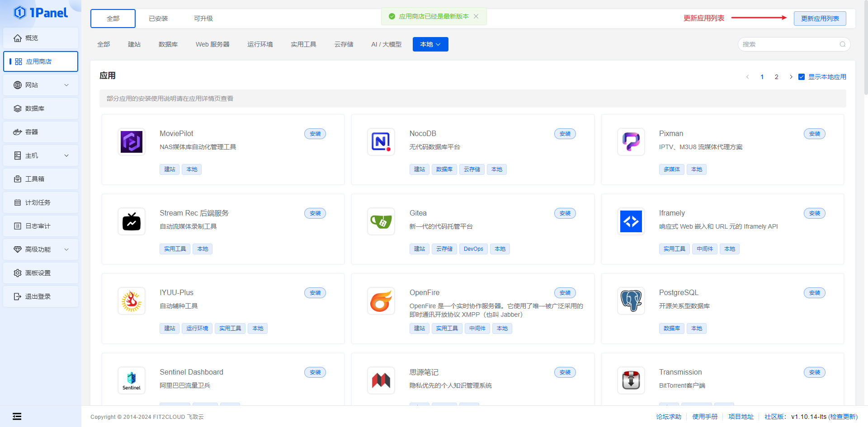
Task: Dismiss the store up-to-date notification
Action: click(x=476, y=16)
